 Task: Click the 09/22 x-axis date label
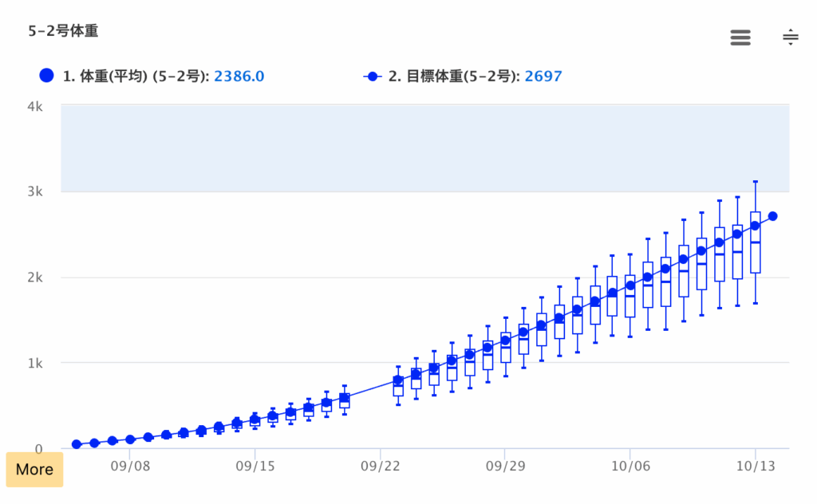[x=381, y=464]
